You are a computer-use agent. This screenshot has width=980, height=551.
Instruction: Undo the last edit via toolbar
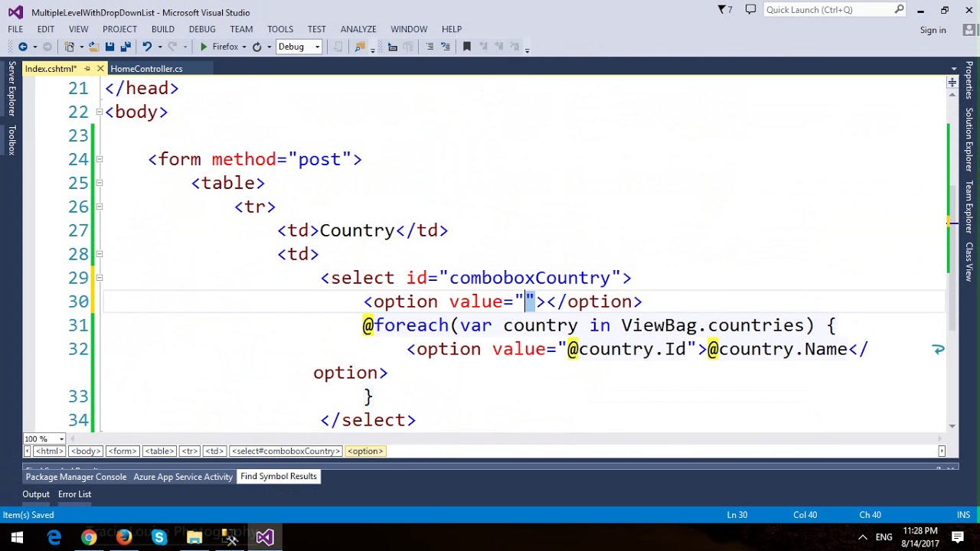point(147,47)
